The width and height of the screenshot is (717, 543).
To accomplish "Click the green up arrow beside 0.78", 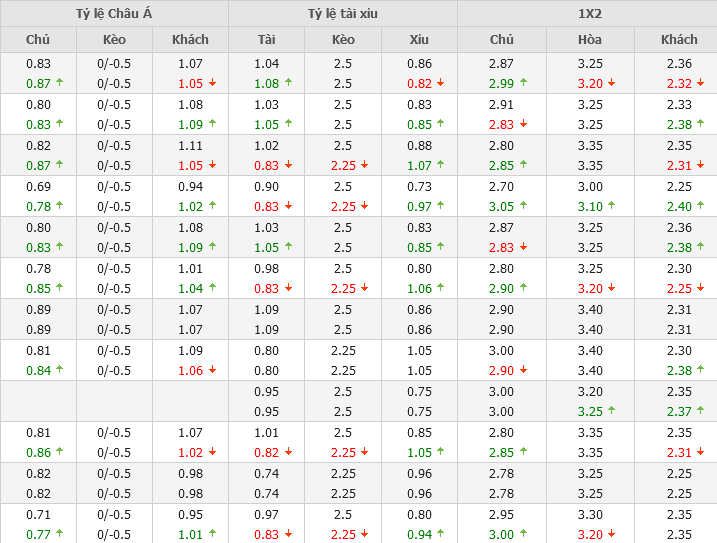I will click(60, 206).
